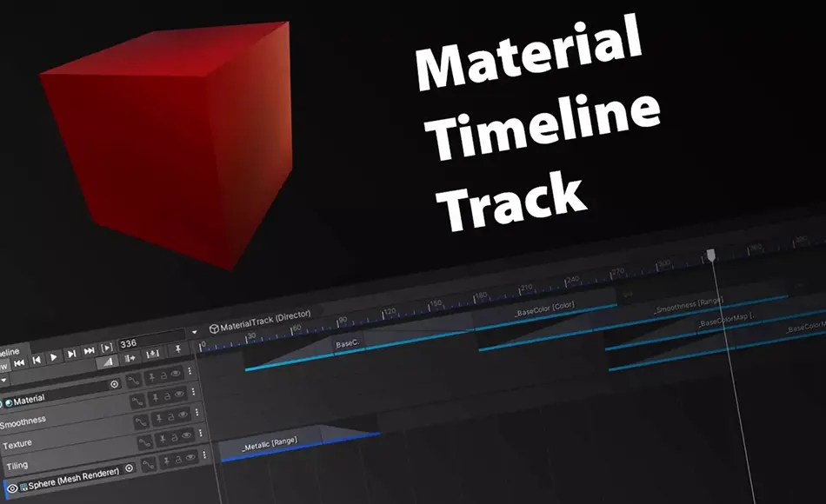This screenshot has width=826, height=504.
Task: Click the pin icon on the Smoothness track
Action: [x=156, y=399]
